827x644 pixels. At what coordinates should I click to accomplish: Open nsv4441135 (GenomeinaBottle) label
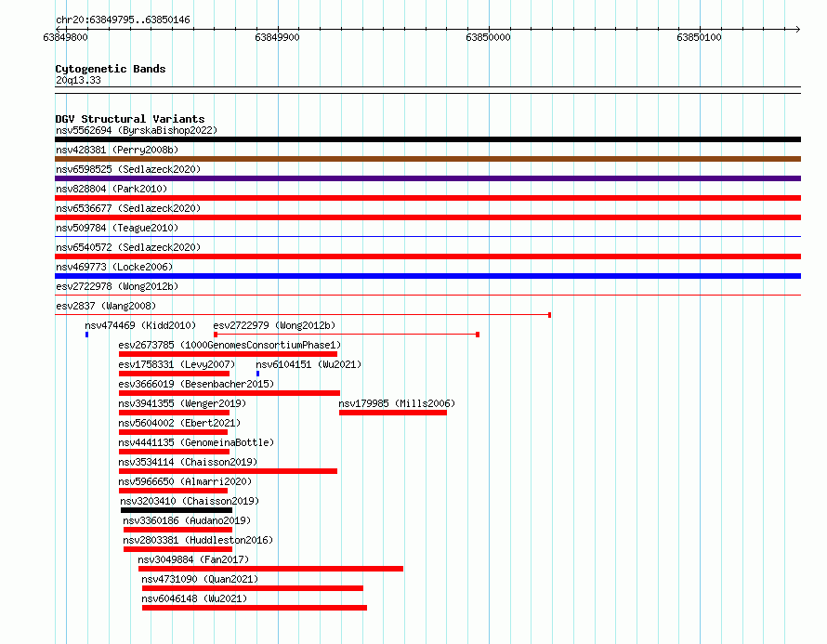click(x=196, y=442)
